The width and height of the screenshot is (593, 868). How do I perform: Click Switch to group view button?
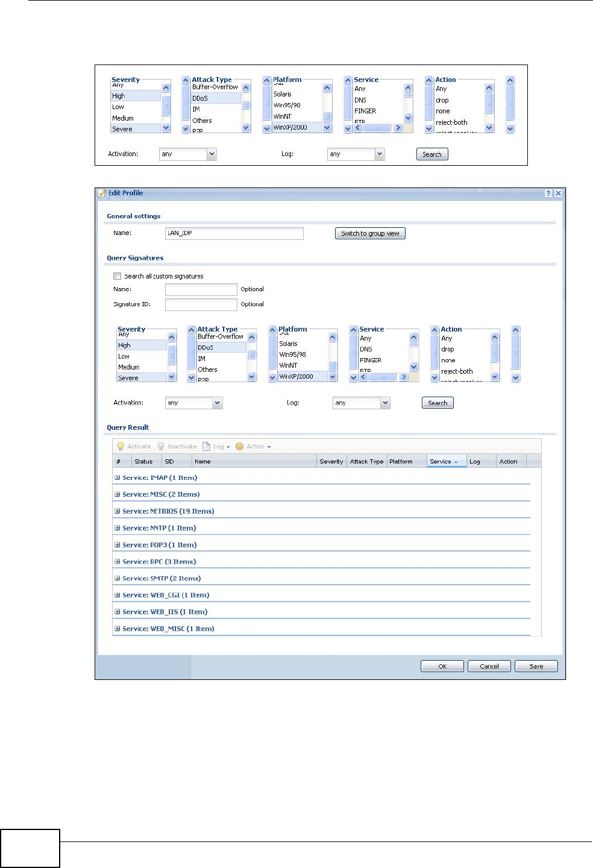click(370, 233)
